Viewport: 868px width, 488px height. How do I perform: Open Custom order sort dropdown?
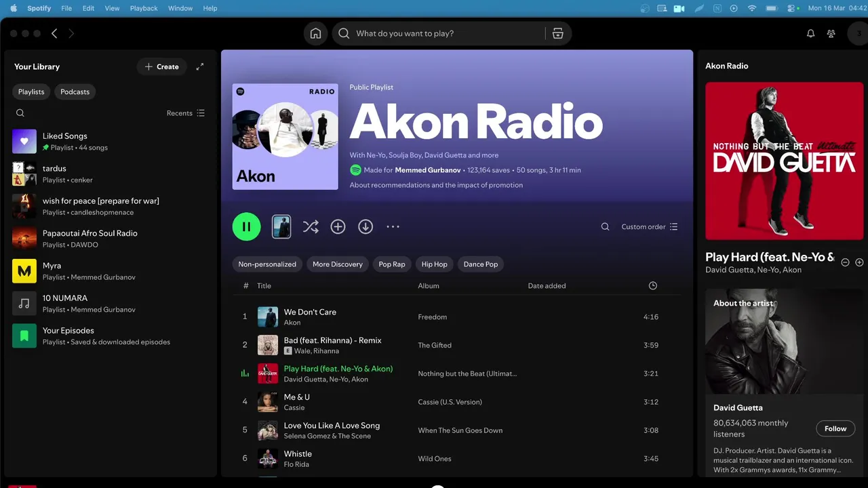coord(649,227)
